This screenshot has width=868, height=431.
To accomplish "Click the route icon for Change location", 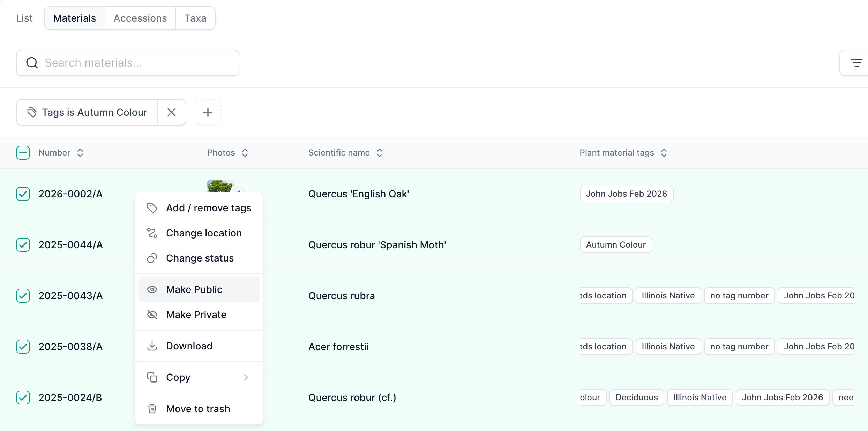I will tap(152, 233).
